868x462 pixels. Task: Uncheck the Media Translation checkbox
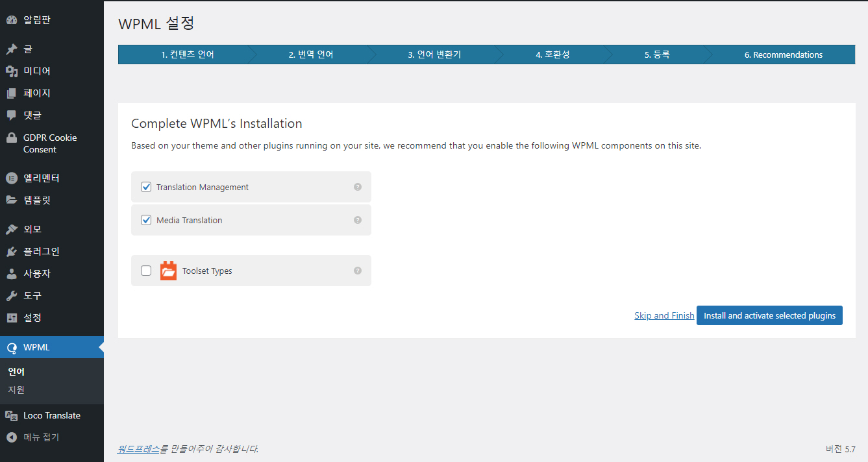pyautogui.click(x=146, y=220)
